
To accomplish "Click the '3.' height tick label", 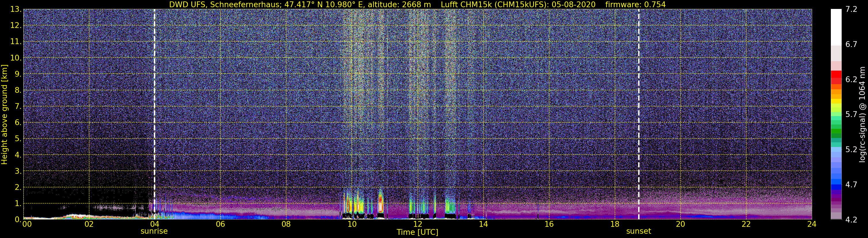I will point(18,171).
